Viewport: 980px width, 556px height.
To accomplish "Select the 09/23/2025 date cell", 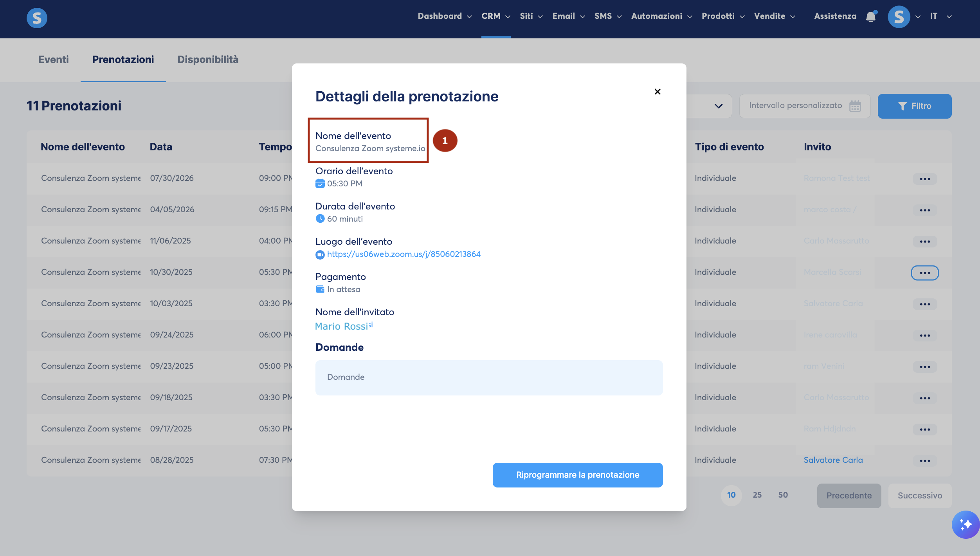I will coord(171,366).
